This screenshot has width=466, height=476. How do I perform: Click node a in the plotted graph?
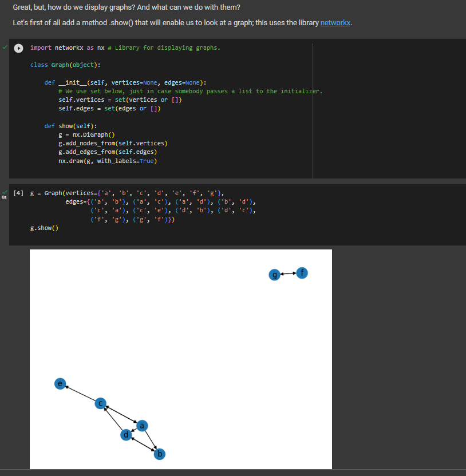[x=141, y=426]
